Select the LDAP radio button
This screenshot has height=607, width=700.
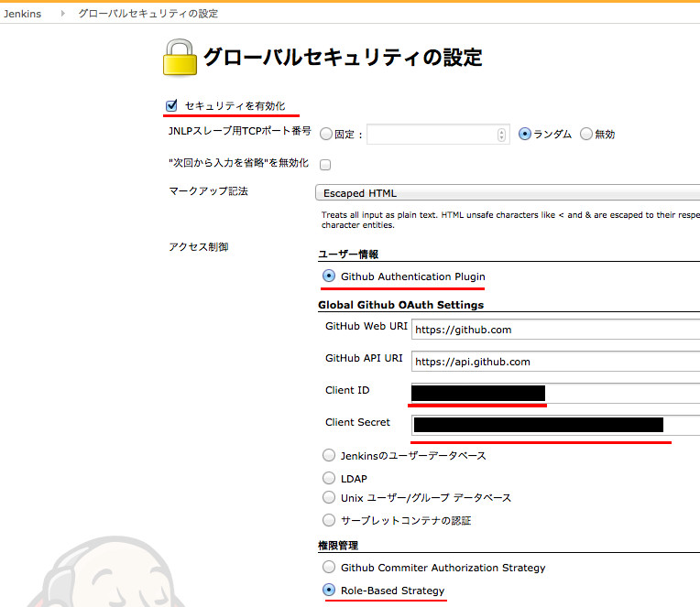pos(329,478)
